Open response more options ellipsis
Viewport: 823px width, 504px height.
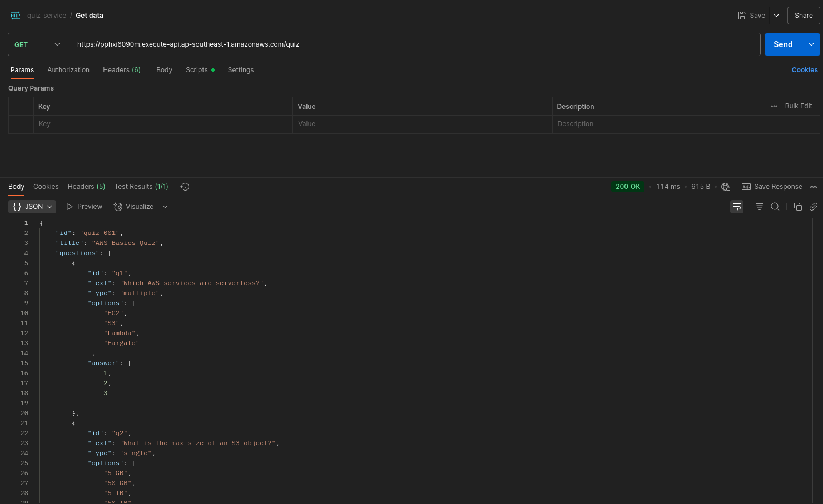tap(813, 187)
